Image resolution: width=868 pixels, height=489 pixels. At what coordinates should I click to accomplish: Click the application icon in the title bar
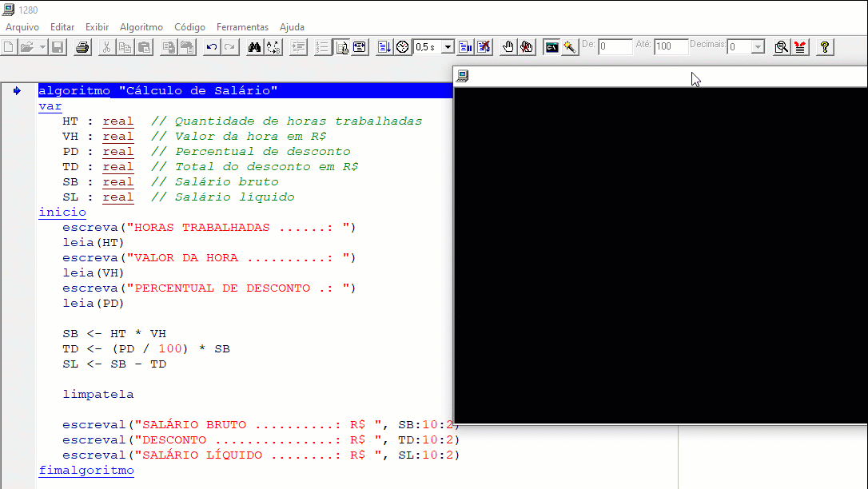coord(9,10)
